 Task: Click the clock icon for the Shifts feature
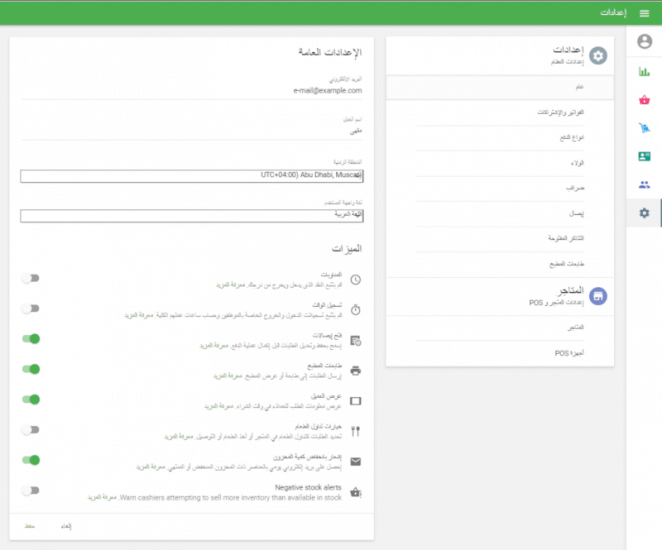click(x=355, y=279)
